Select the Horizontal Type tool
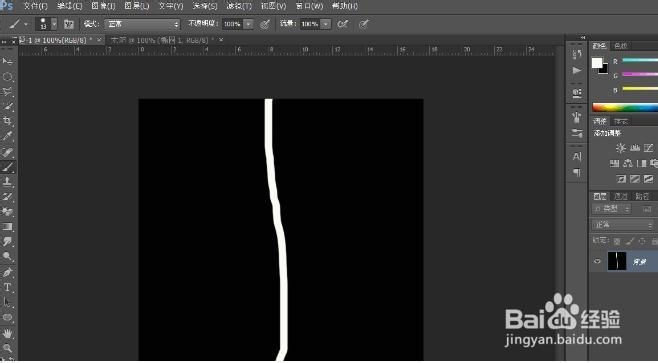658x363 pixels. (7, 287)
